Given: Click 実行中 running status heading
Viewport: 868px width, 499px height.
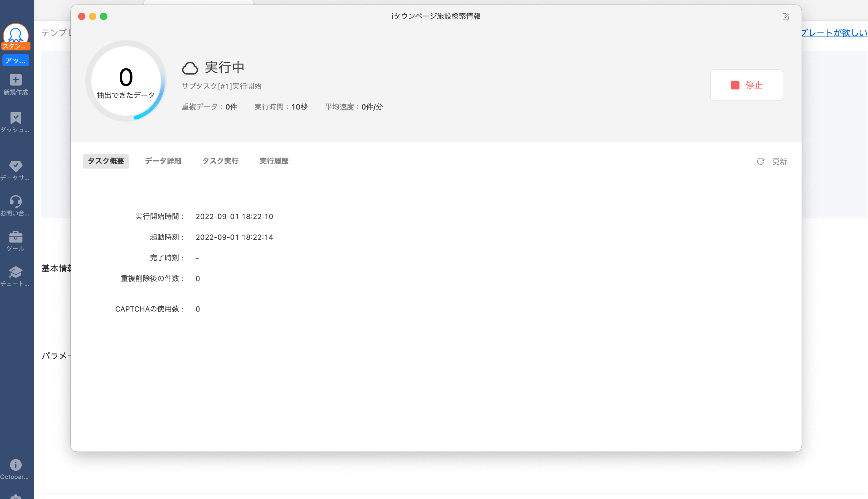Looking at the screenshot, I should 225,68.
